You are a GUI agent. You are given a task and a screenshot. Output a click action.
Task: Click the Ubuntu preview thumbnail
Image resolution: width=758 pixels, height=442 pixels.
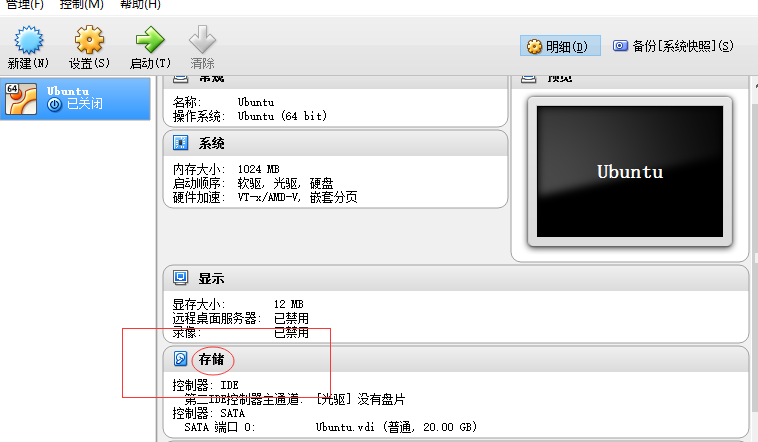630,172
